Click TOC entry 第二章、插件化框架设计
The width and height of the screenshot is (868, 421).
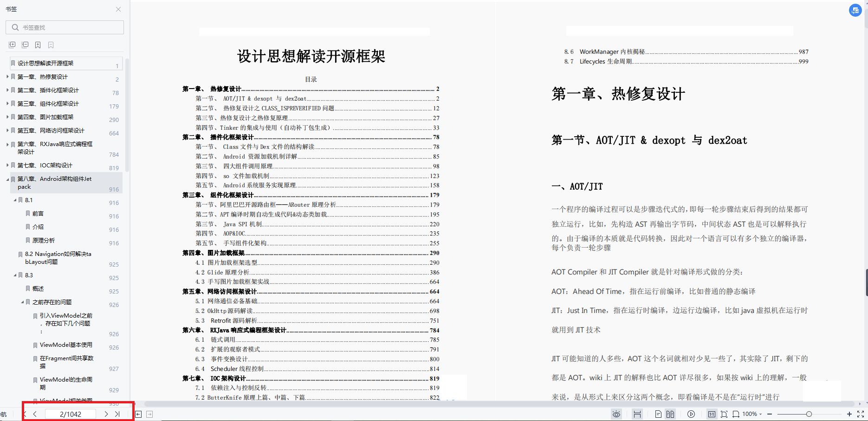click(311, 137)
